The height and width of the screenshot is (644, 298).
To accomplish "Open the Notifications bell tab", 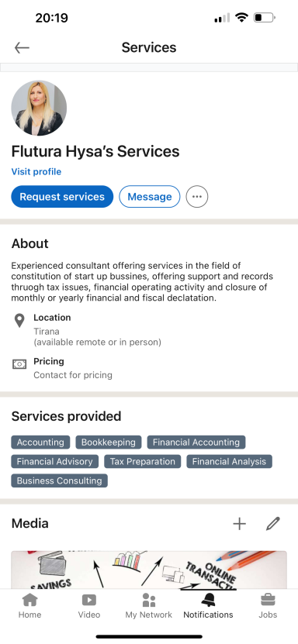I will pos(208,606).
